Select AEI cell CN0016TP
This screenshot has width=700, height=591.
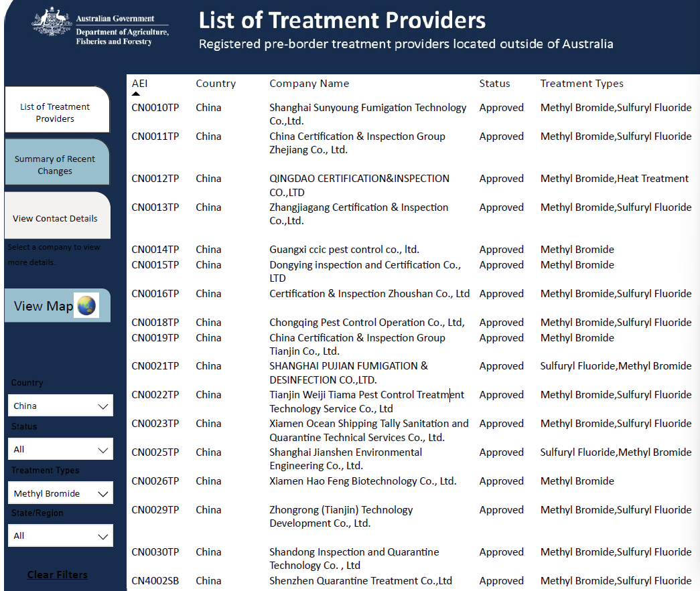tap(155, 294)
